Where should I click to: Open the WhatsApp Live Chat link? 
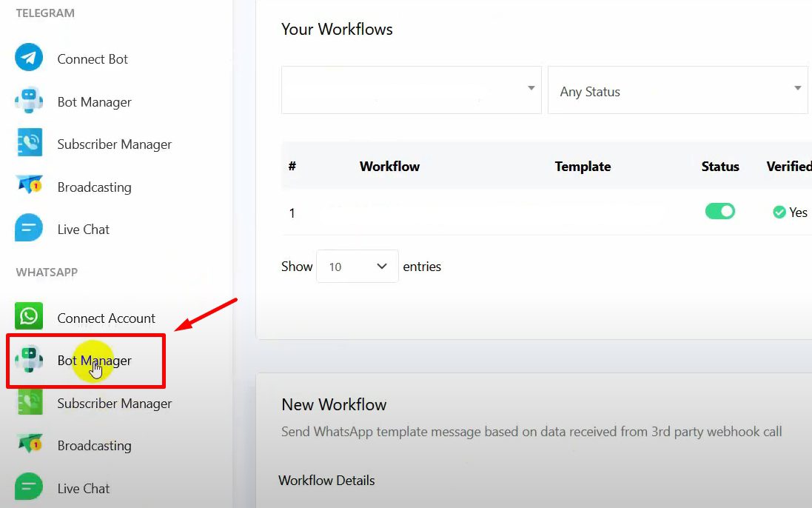83,489
